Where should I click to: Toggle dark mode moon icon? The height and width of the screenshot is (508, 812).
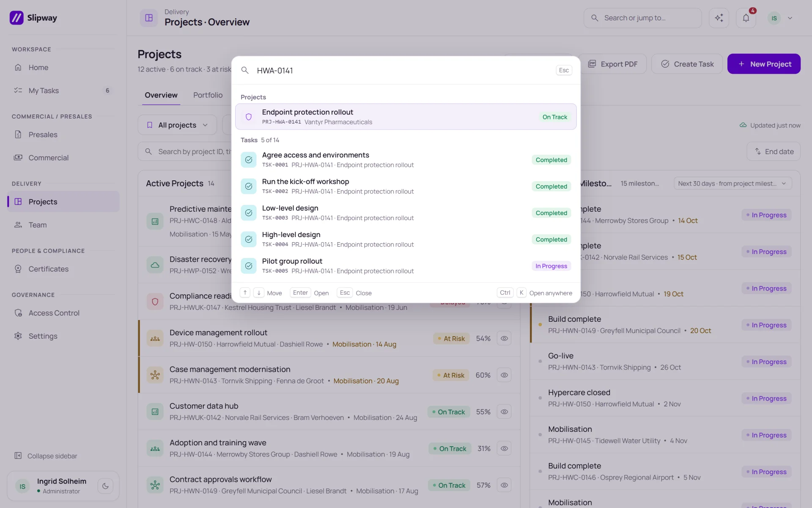[105, 486]
